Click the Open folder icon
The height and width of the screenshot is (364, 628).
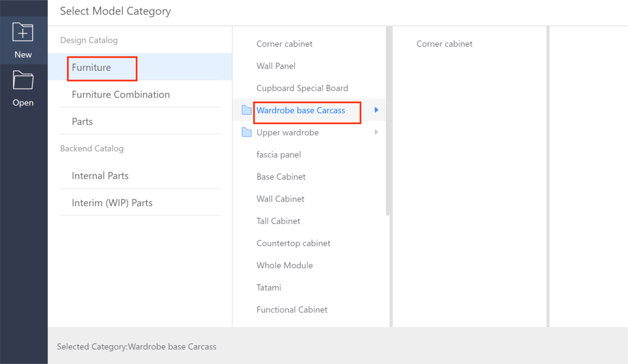coord(23,81)
